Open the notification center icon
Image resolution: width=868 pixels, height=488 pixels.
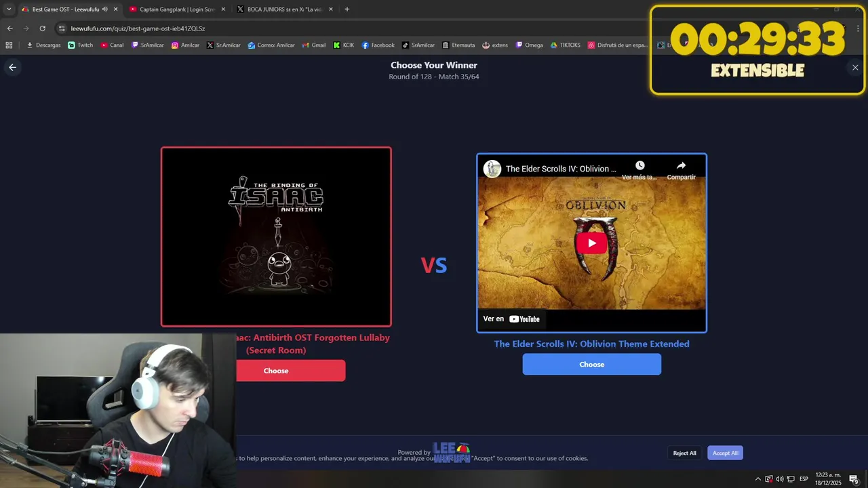[x=854, y=479]
